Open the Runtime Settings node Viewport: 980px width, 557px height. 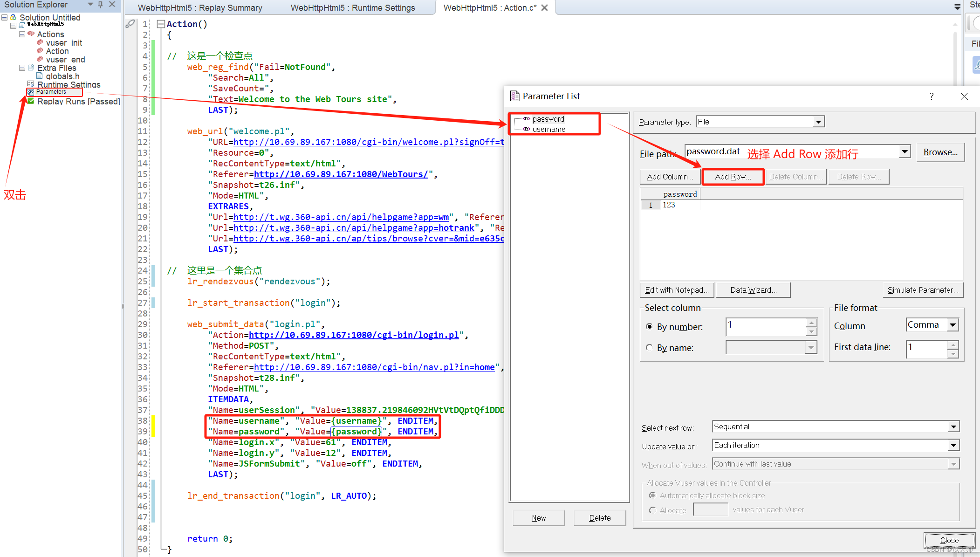pyautogui.click(x=69, y=84)
